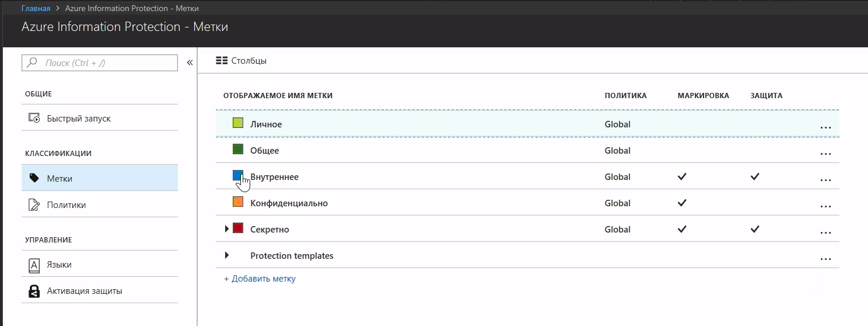Image resolution: width=868 pixels, height=326 pixels.
Task: Click the Языки language icon
Action: click(x=34, y=265)
